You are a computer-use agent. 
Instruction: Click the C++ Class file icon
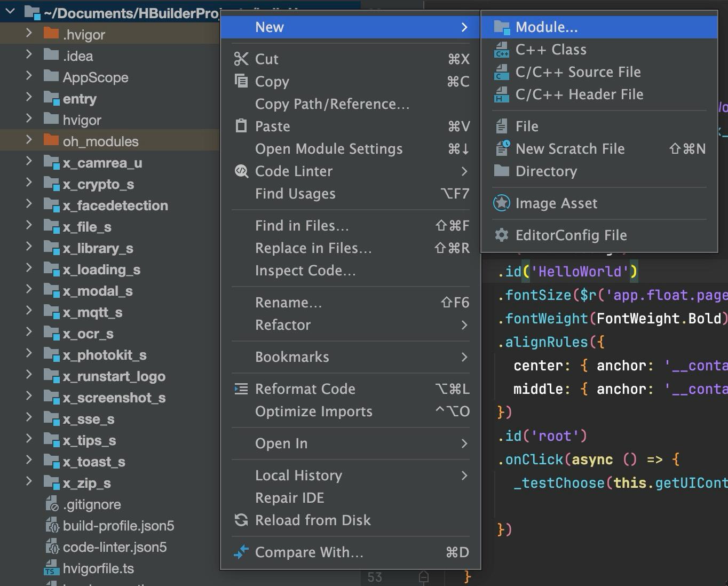tap(501, 50)
